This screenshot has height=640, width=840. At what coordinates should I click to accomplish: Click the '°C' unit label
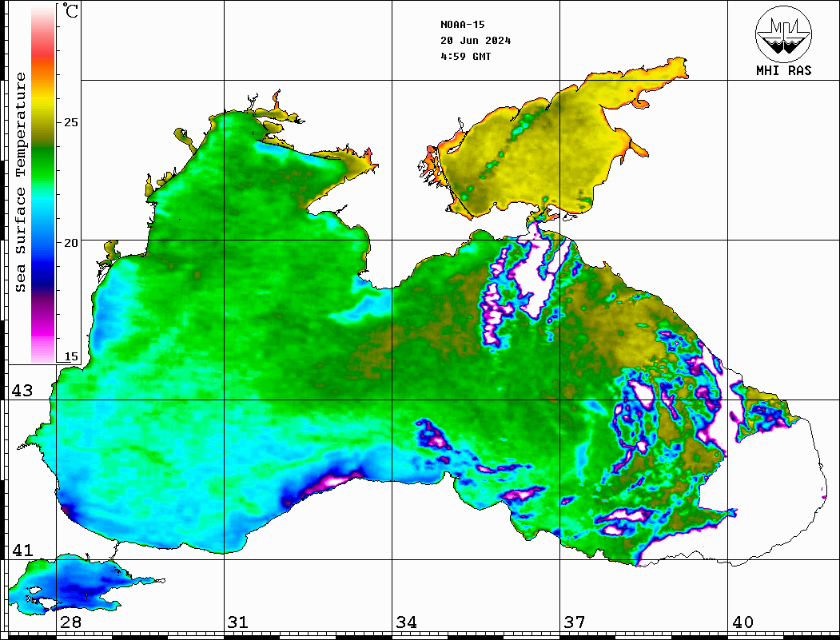tap(70, 10)
